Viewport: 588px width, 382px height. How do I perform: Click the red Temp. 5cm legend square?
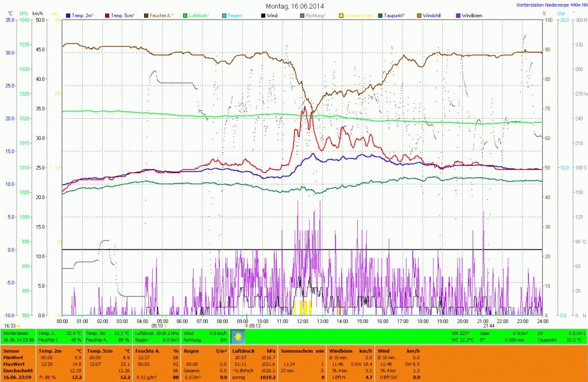(x=109, y=15)
